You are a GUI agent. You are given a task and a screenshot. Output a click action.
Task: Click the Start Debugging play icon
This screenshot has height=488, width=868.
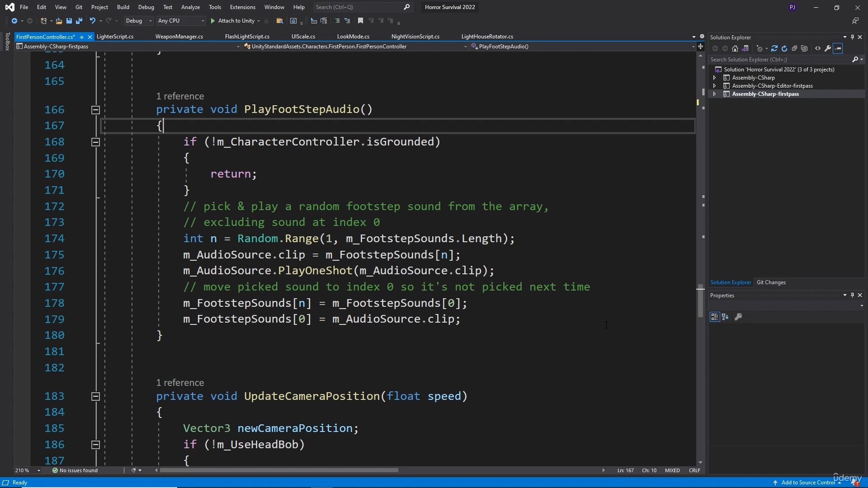pyautogui.click(x=213, y=21)
